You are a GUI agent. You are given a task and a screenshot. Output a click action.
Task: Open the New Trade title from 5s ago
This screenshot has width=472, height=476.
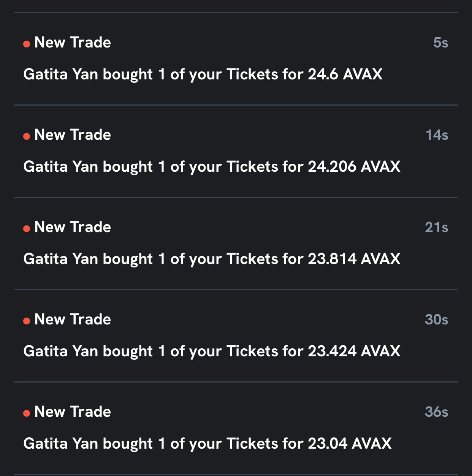[x=73, y=43]
